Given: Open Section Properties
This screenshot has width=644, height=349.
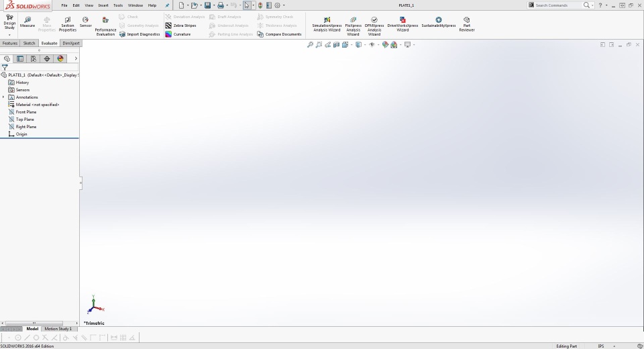Looking at the screenshot, I should pyautogui.click(x=67, y=24).
